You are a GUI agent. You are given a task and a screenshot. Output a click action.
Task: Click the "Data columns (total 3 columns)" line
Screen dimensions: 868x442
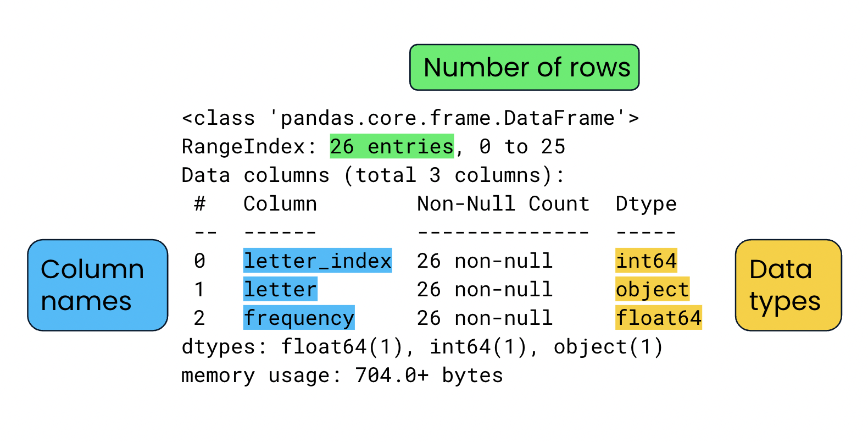[372, 175]
